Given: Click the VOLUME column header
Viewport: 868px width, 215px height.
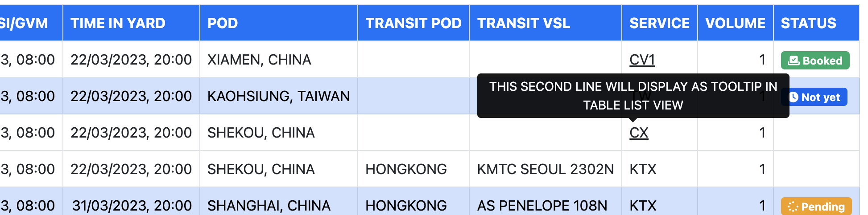Looking at the screenshot, I should 735,23.
